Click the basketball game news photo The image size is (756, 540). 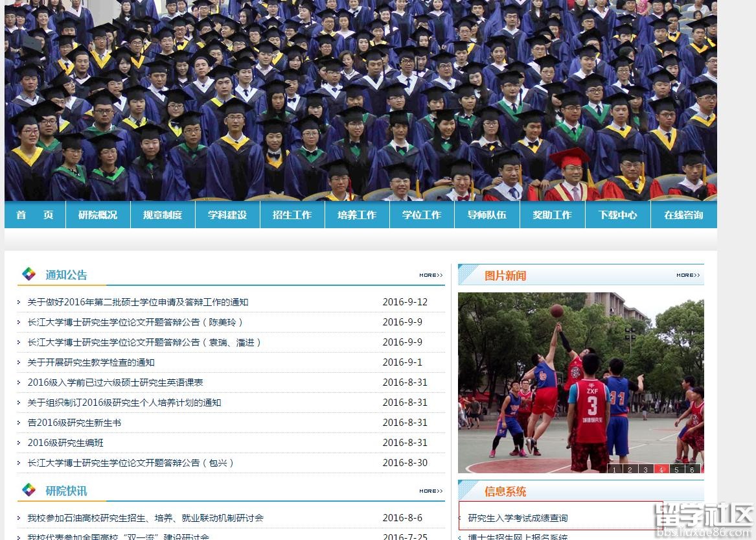580,382
